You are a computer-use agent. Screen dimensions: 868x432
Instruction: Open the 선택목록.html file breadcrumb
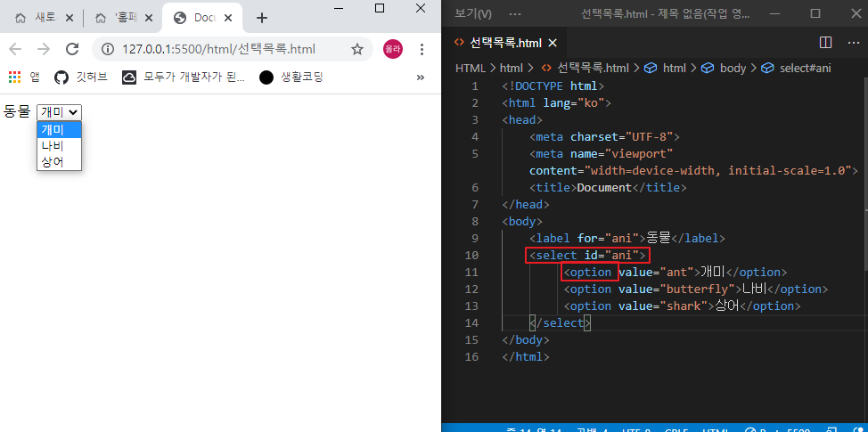(x=585, y=68)
